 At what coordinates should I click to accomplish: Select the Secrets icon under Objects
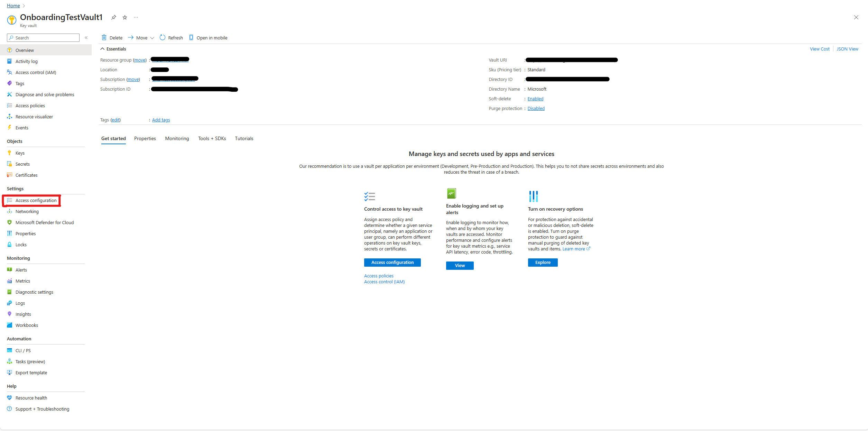(x=9, y=163)
